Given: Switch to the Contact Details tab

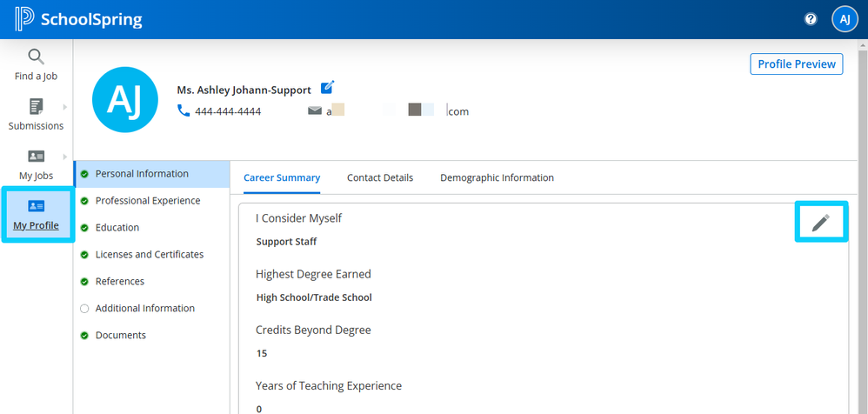Looking at the screenshot, I should (x=380, y=177).
